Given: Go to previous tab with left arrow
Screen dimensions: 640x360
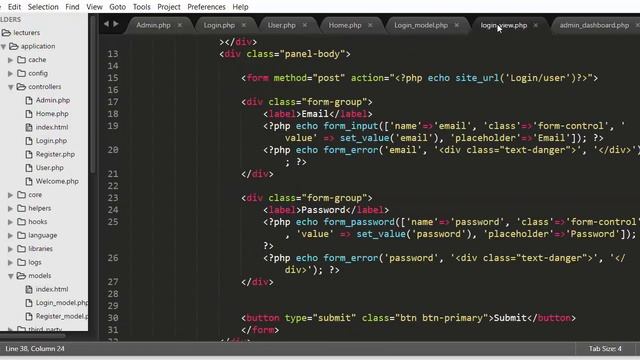Looking at the screenshot, I should [107, 24].
